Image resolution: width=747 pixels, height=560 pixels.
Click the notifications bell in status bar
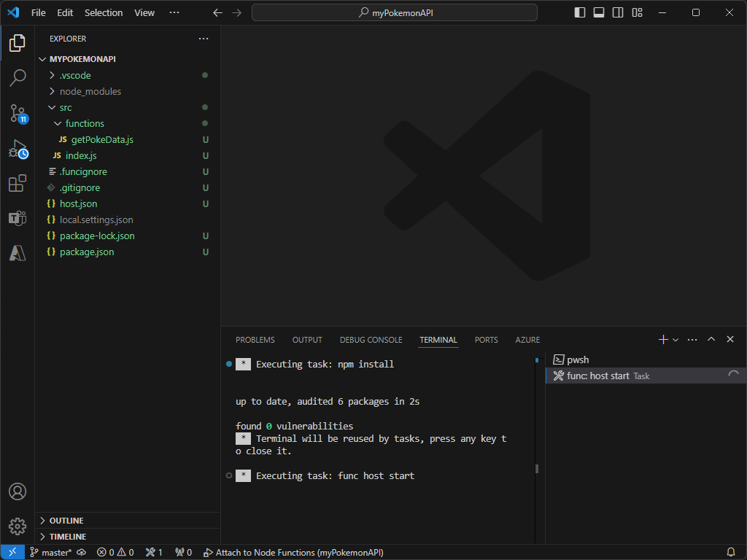pos(730,553)
